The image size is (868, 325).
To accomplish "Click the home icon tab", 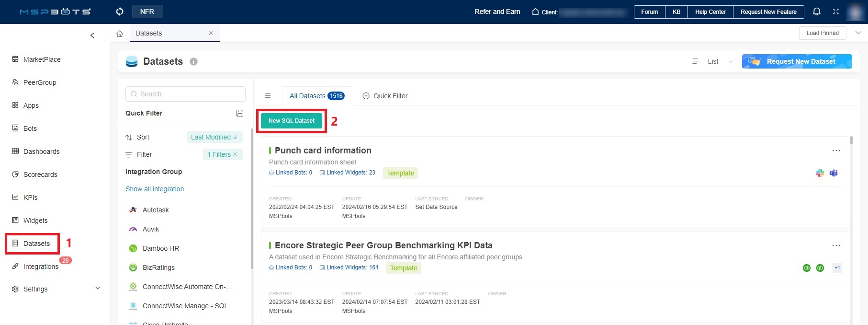I will tap(120, 34).
